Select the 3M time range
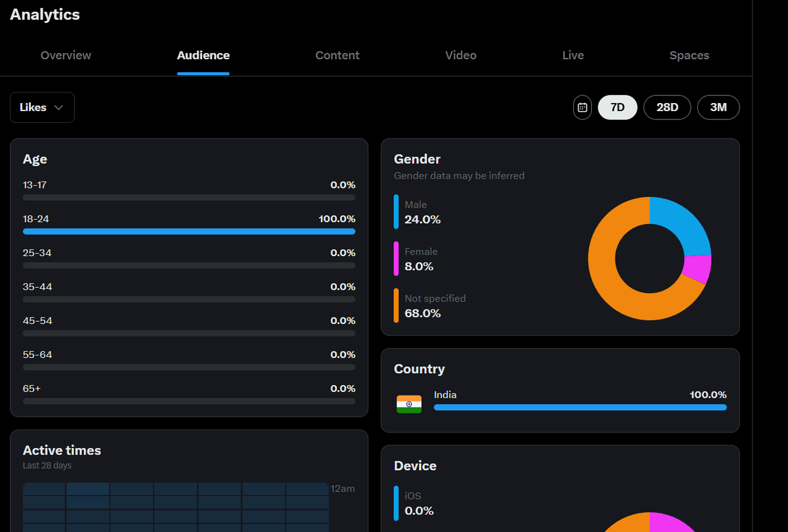Viewport: 788px width, 532px height. pyautogui.click(x=718, y=107)
